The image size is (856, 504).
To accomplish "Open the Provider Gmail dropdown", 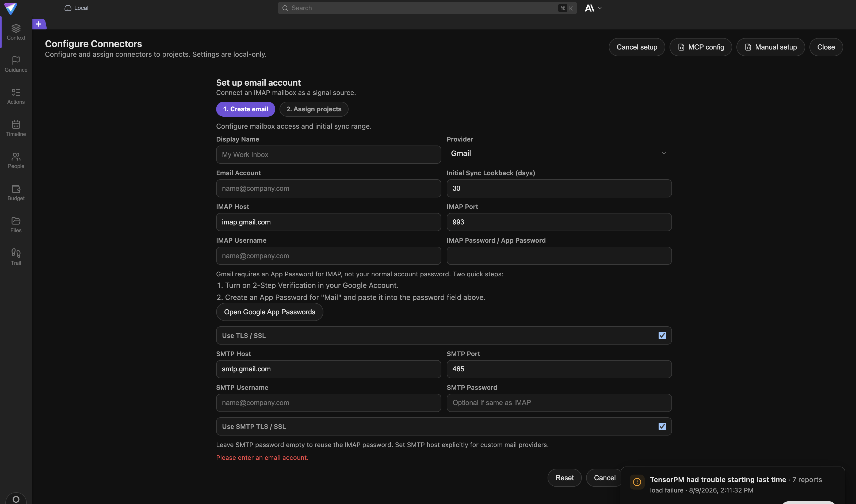I will tap(559, 153).
